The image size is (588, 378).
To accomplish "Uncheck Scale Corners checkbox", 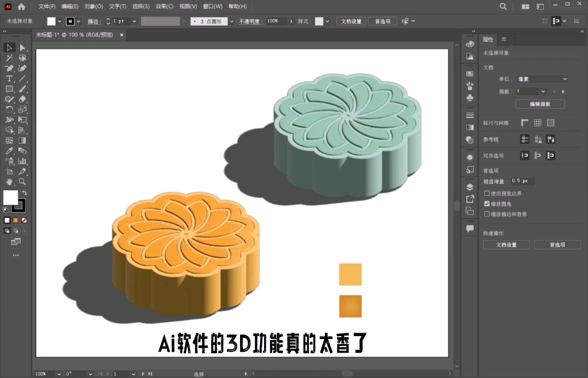I will [487, 203].
